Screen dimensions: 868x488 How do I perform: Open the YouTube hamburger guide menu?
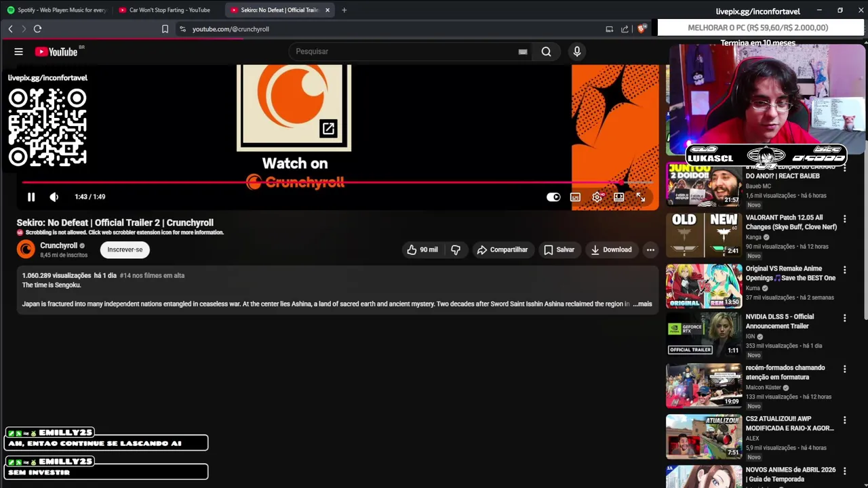point(19,52)
